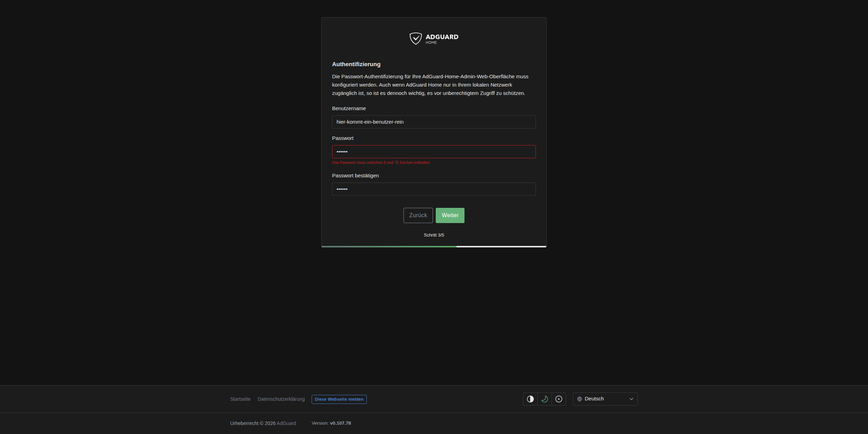The height and width of the screenshot is (434, 868).
Task: Select the dark theme moon icon
Action: pyautogui.click(x=545, y=399)
